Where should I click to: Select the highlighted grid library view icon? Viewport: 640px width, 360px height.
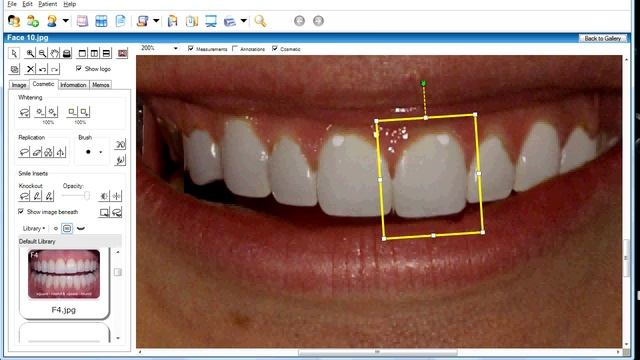(67, 228)
